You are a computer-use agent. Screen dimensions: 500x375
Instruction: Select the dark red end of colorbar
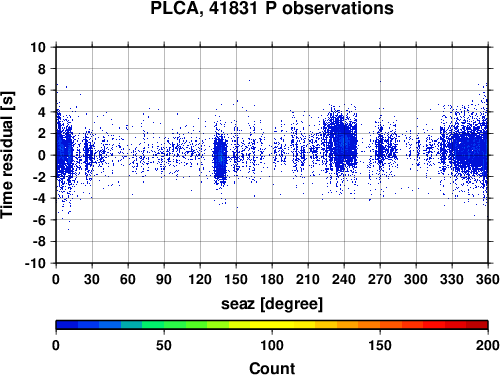click(x=477, y=325)
